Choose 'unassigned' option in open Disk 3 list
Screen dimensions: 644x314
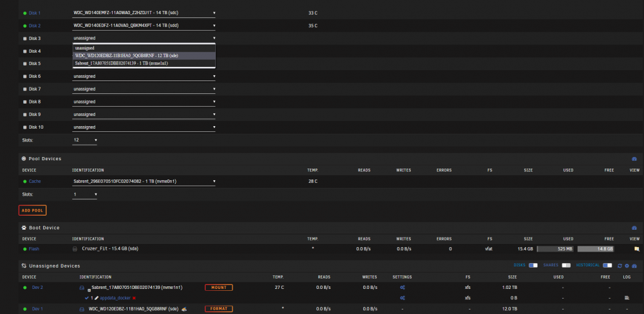coord(144,48)
